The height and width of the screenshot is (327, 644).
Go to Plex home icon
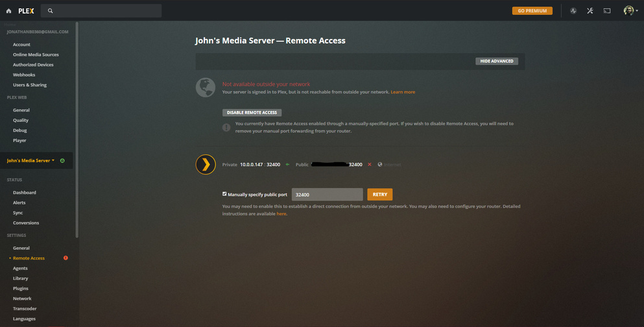point(8,11)
